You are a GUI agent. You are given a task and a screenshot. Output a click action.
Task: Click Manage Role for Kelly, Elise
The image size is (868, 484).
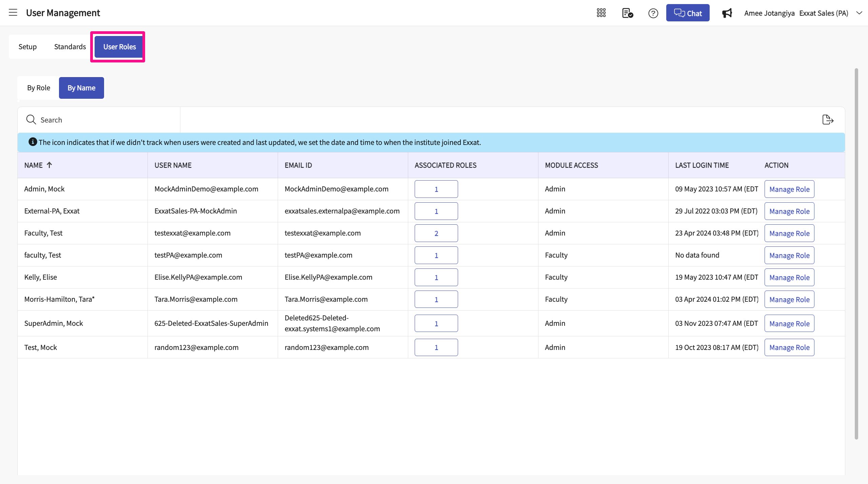pyautogui.click(x=789, y=277)
